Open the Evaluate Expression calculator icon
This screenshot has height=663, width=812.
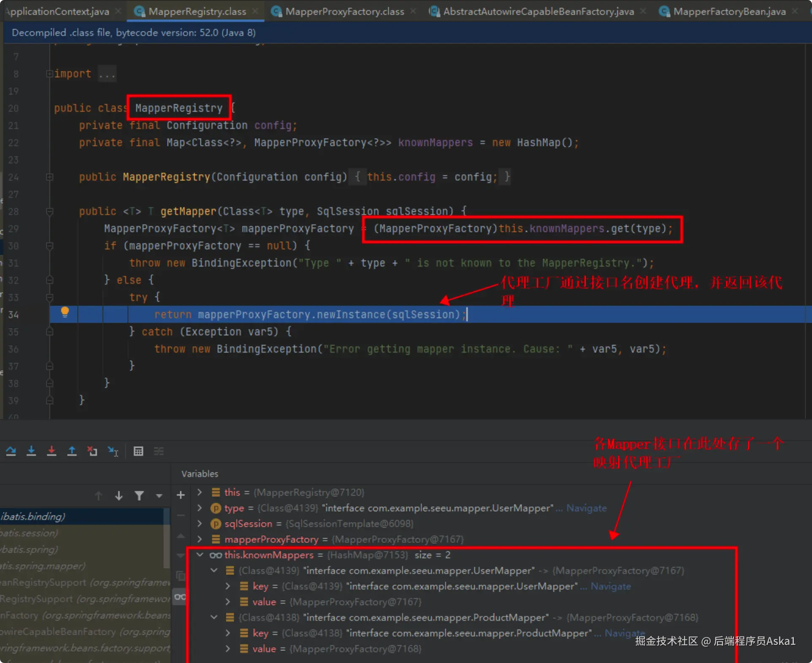point(138,451)
